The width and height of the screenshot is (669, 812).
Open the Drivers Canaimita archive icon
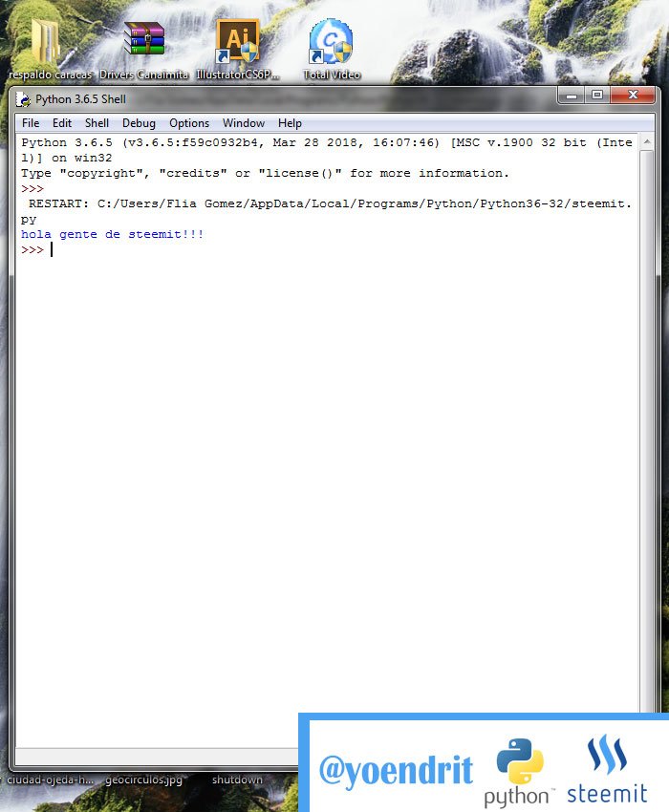144,39
